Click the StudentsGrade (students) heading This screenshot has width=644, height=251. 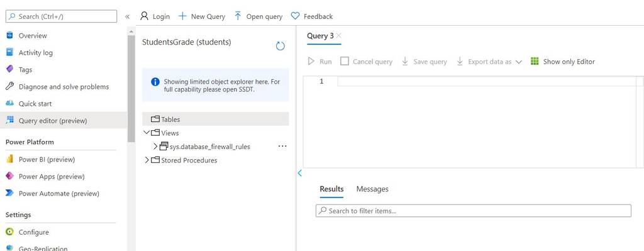pos(186,42)
